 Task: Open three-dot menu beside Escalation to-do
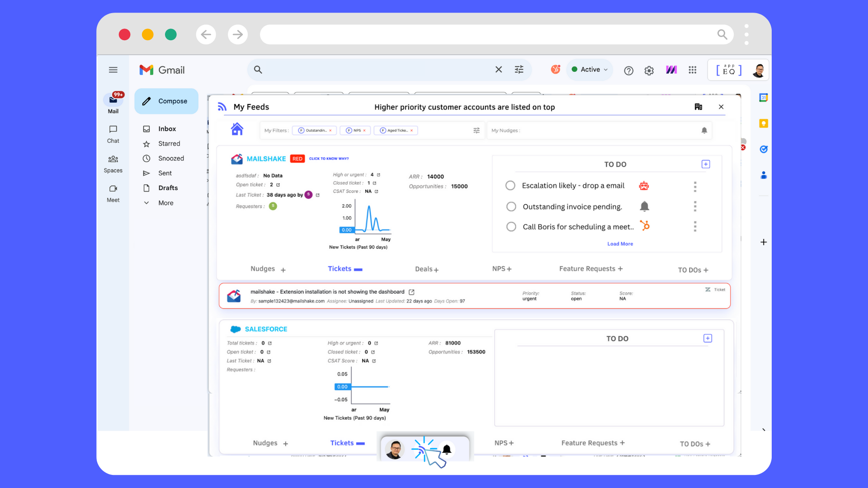point(695,186)
